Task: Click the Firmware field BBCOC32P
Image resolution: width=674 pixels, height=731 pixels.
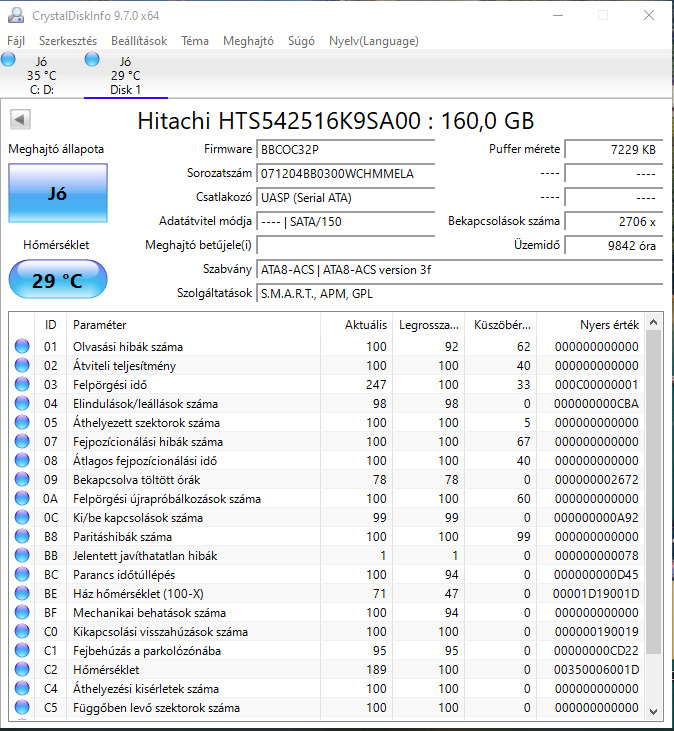Action: (x=345, y=150)
